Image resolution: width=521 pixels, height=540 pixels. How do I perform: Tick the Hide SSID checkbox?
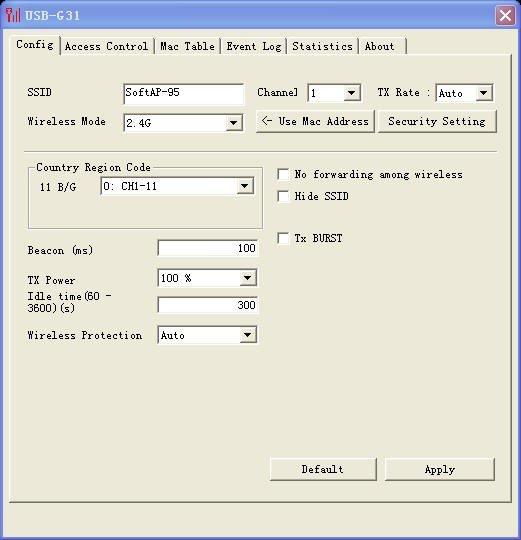(x=283, y=196)
